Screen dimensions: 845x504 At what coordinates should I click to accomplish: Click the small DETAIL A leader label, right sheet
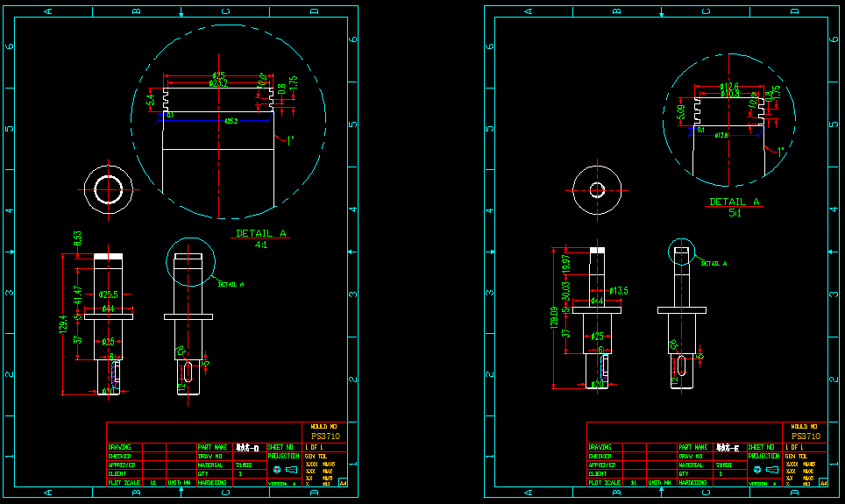coord(714,264)
